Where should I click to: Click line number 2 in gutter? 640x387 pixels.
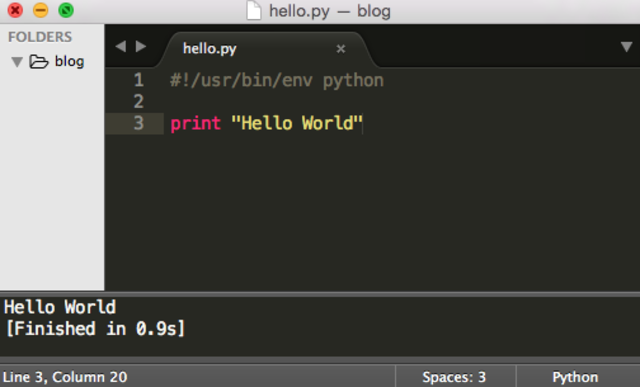pos(139,101)
